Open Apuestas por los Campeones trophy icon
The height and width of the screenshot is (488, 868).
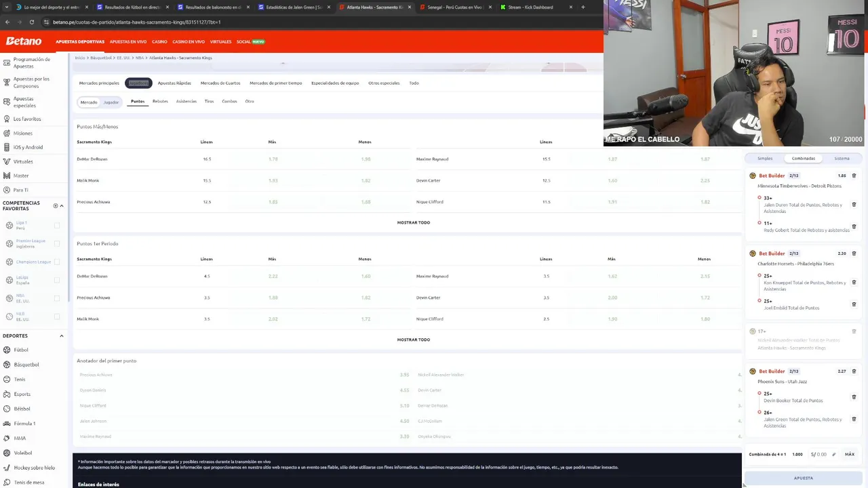click(x=7, y=82)
